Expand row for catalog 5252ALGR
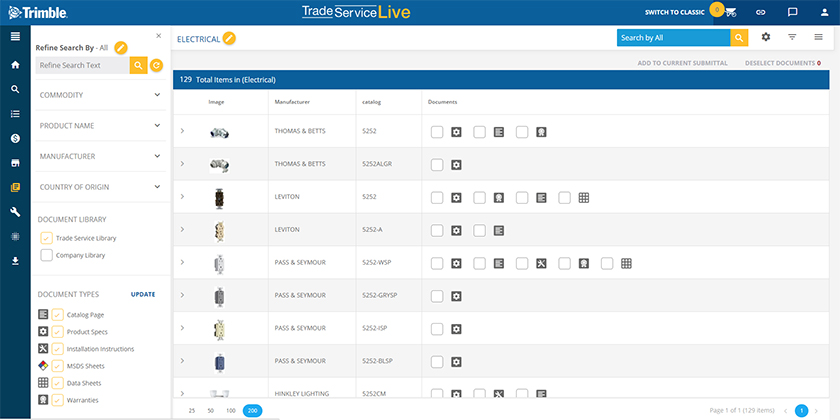 tap(182, 163)
